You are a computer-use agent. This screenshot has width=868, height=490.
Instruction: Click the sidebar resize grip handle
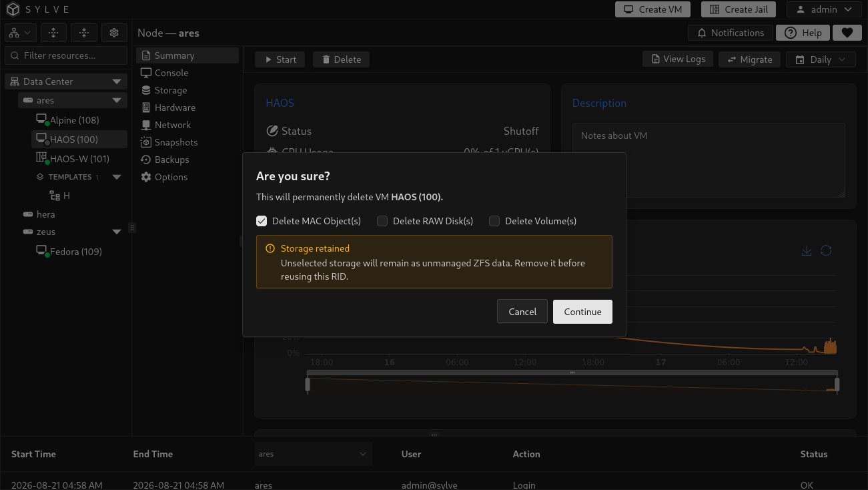(x=131, y=228)
